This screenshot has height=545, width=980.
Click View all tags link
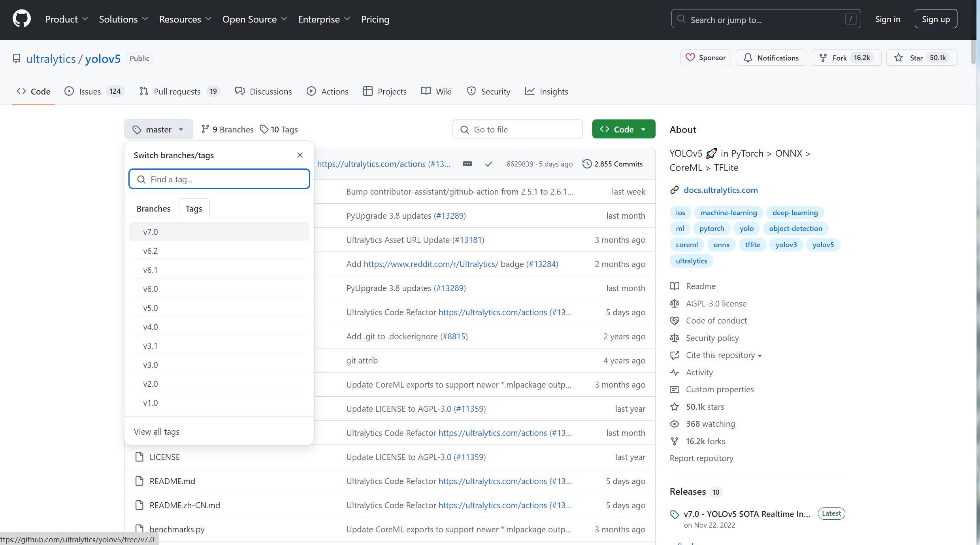point(156,431)
